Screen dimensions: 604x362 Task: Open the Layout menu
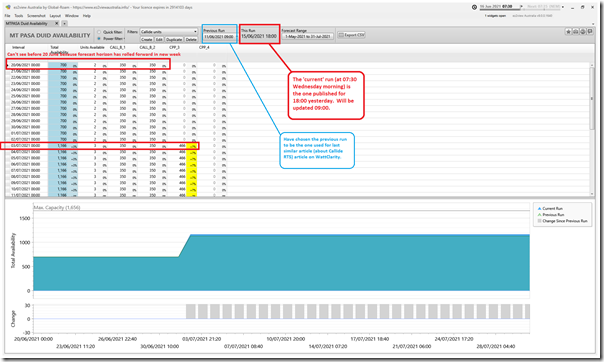tap(55, 16)
